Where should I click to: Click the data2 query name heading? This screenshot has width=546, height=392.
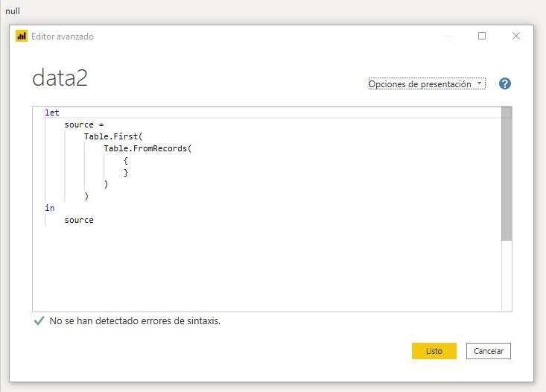click(x=60, y=78)
